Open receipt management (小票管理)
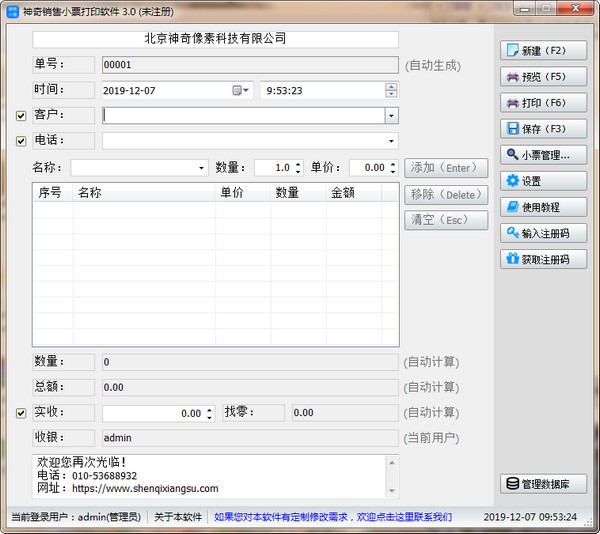This screenshot has height=534, width=600. 543,155
